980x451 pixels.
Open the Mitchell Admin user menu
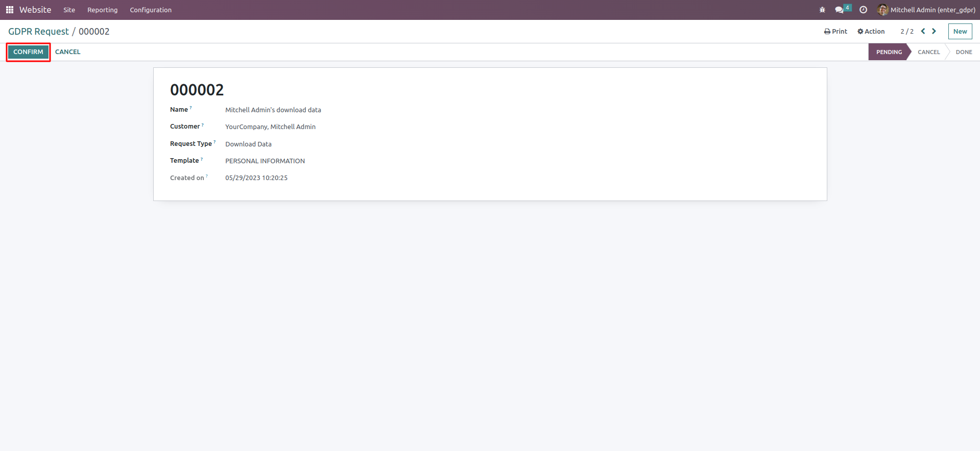pos(926,10)
